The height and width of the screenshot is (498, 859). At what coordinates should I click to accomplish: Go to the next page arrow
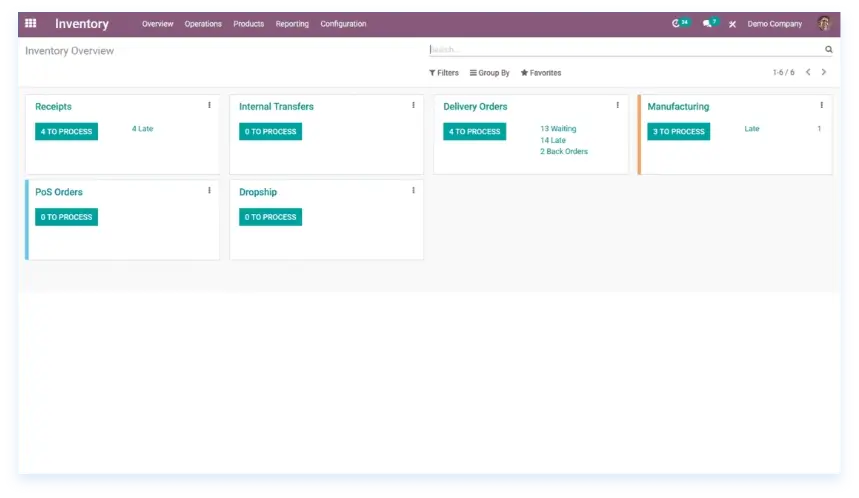pyautogui.click(x=824, y=72)
